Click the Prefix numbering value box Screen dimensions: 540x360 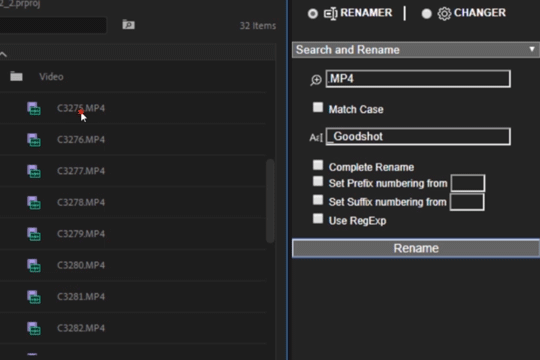coord(468,183)
